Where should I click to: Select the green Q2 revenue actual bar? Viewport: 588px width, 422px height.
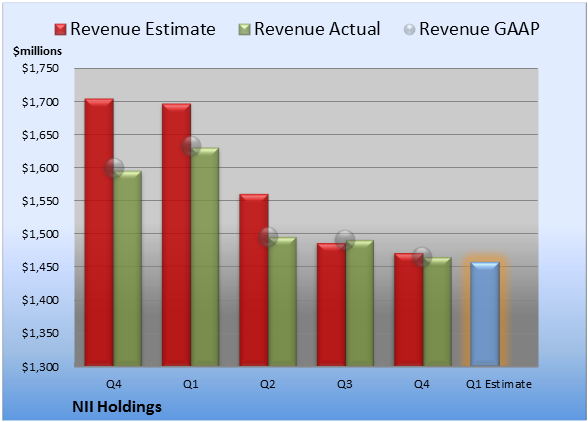[282, 302]
